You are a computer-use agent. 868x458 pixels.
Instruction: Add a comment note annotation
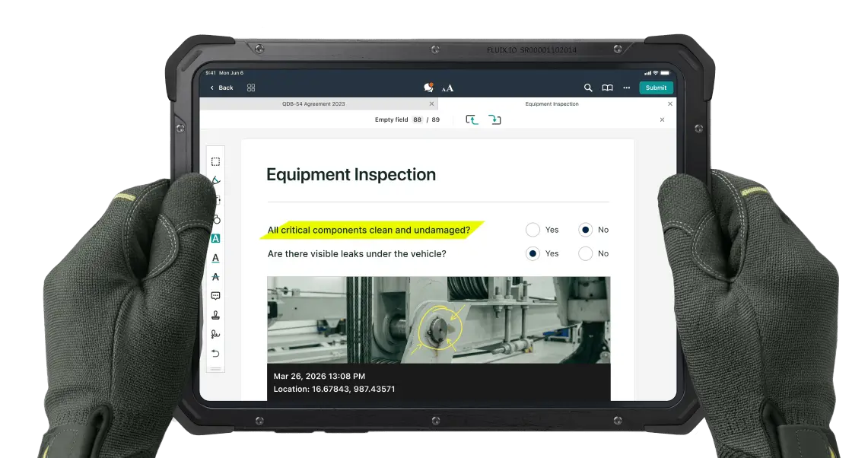[215, 296]
